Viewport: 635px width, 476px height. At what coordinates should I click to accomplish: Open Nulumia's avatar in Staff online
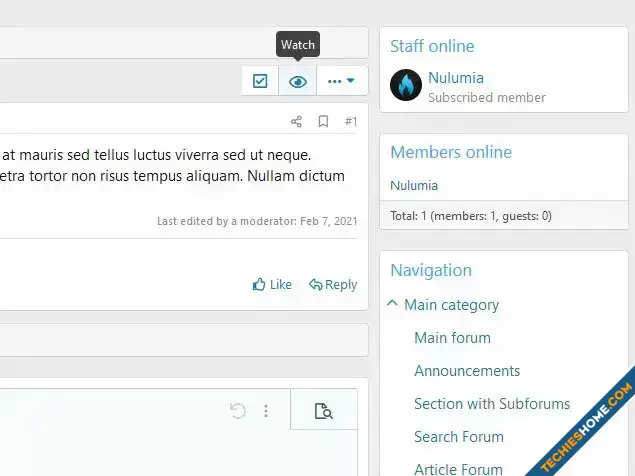click(406, 85)
